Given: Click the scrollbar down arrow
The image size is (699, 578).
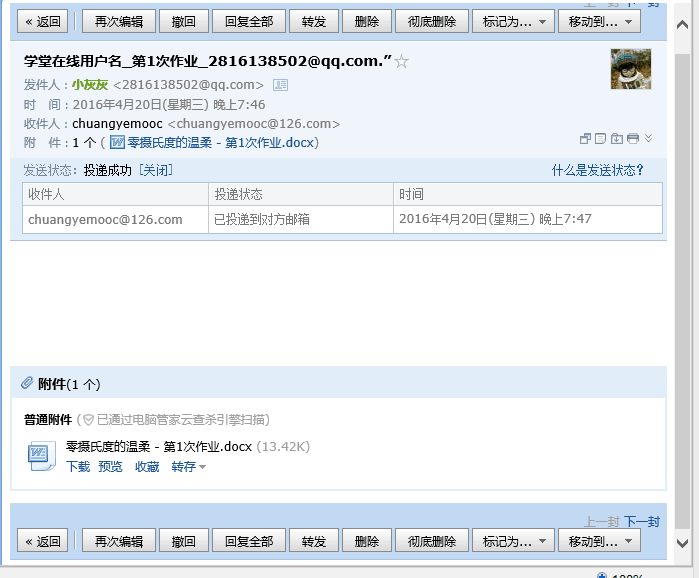Looking at the screenshot, I should tap(683, 543).
